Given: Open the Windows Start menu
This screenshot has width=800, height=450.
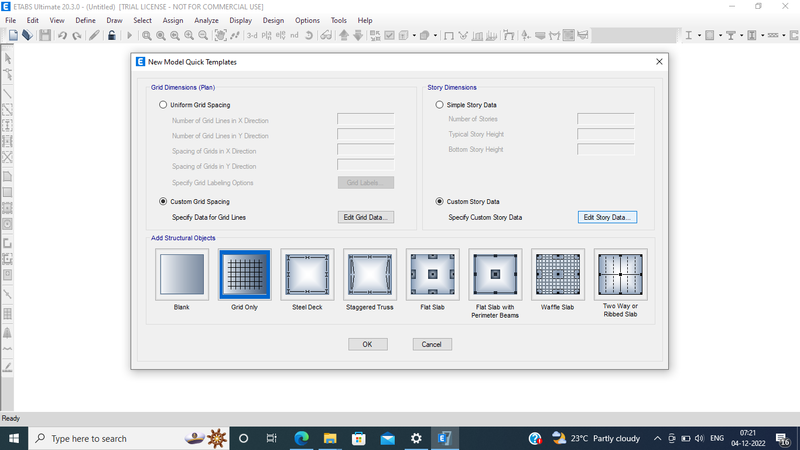Looking at the screenshot, I should pos(14,438).
